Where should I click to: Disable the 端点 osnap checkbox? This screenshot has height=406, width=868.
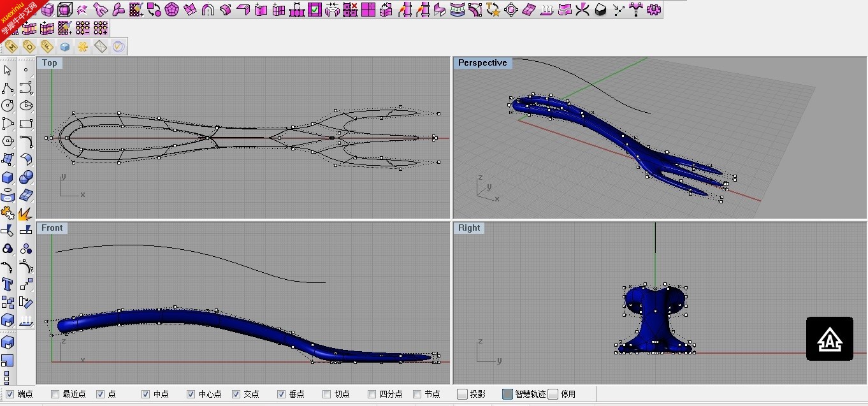[10, 394]
